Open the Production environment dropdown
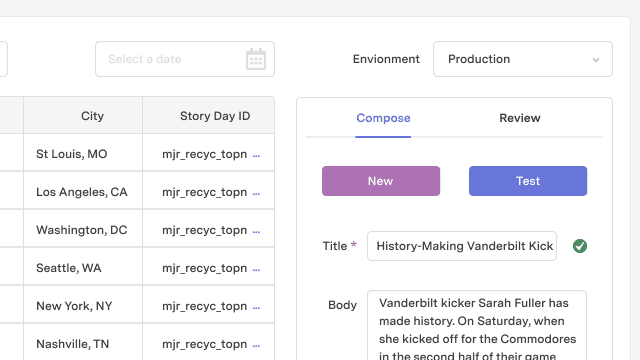Image resolution: width=640 pixels, height=360 pixels. 523,59
